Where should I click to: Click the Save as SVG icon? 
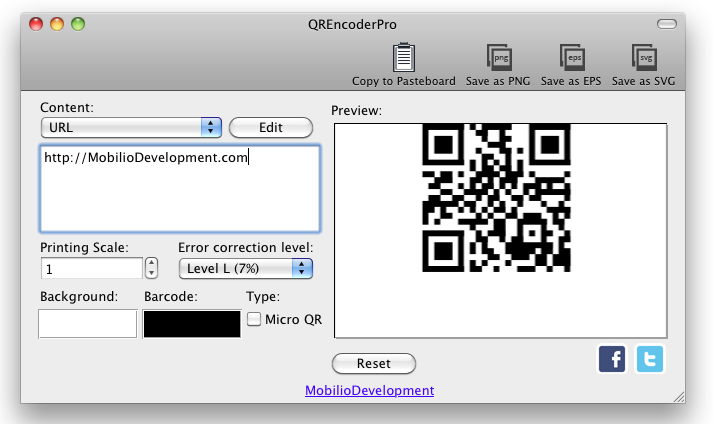tap(644, 57)
